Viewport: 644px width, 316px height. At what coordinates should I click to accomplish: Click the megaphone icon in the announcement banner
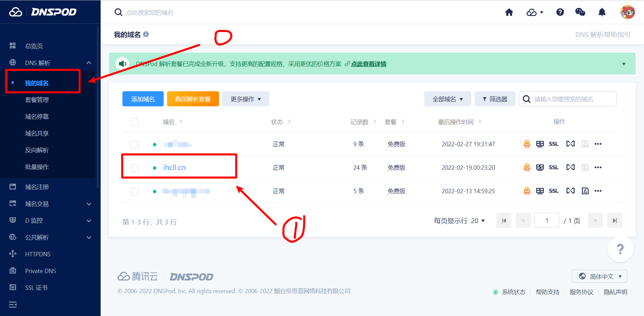click(123, 63)
